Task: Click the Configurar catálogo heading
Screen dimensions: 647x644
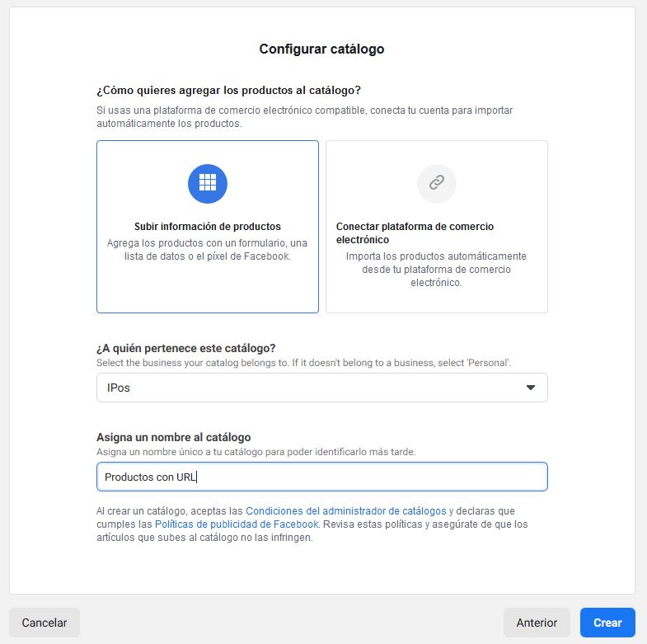Action: [x=321, y=49]
